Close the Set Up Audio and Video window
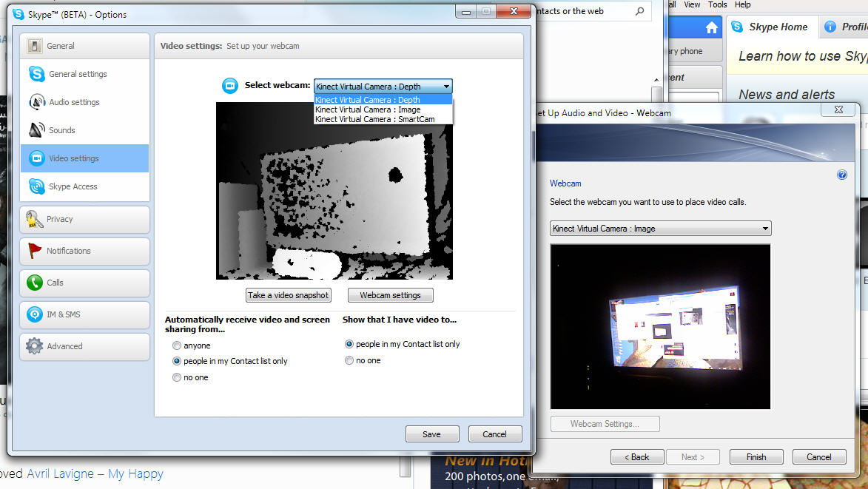The width and height of the screenshot is (868, 489). pyautogui.click(x=838, y=109)
